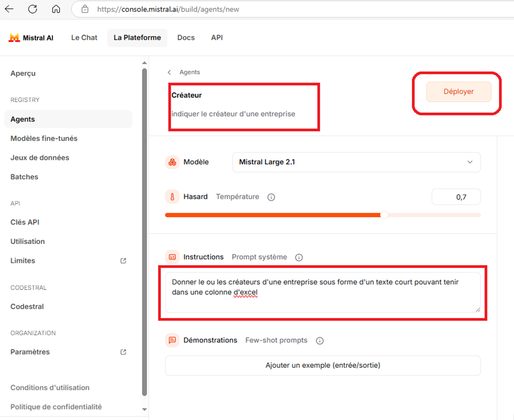This screenshot has height=420, width=514.
Task: Open the Le Chat tab
Action: click(84, 38)
